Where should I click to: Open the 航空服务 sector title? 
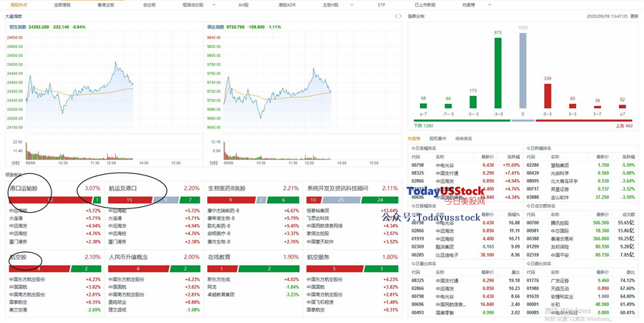pos(318,257)
